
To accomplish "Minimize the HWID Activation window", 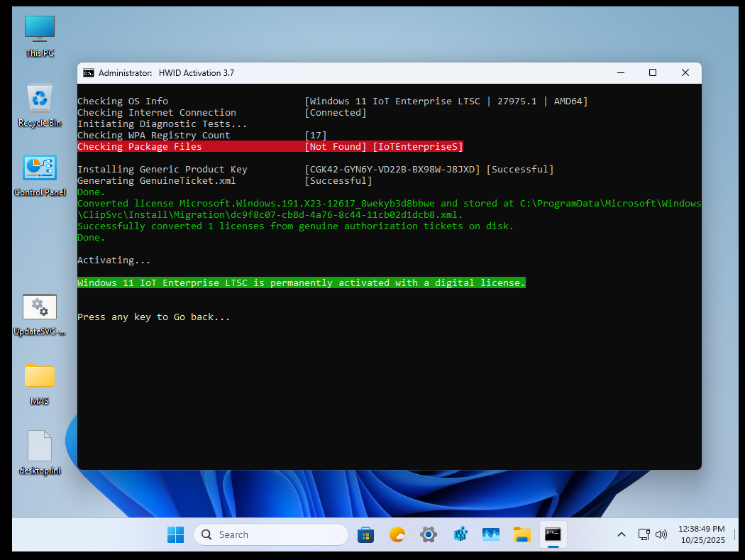I will click(x=621, y=72).
